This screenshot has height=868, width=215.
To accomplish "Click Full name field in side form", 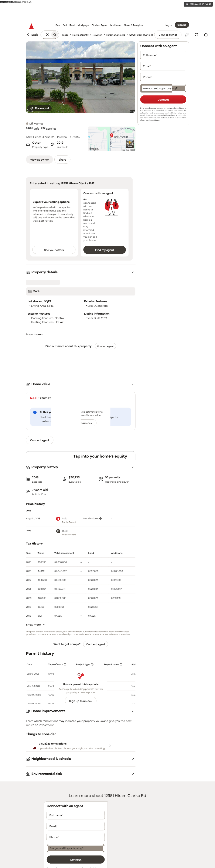I will click(163, 55).
